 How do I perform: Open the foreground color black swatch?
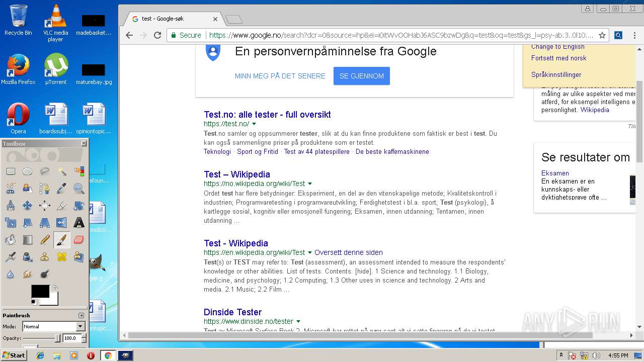(39, 291)
